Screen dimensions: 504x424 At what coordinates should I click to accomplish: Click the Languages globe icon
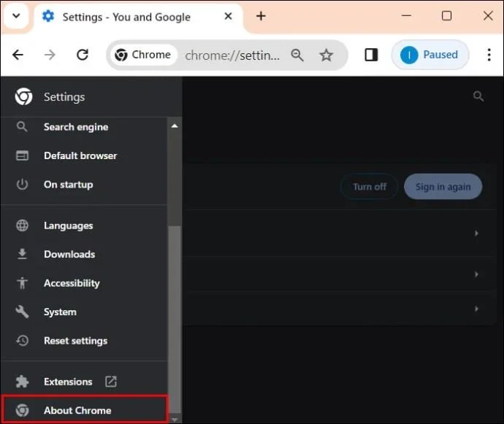click(x=22, y=226)
